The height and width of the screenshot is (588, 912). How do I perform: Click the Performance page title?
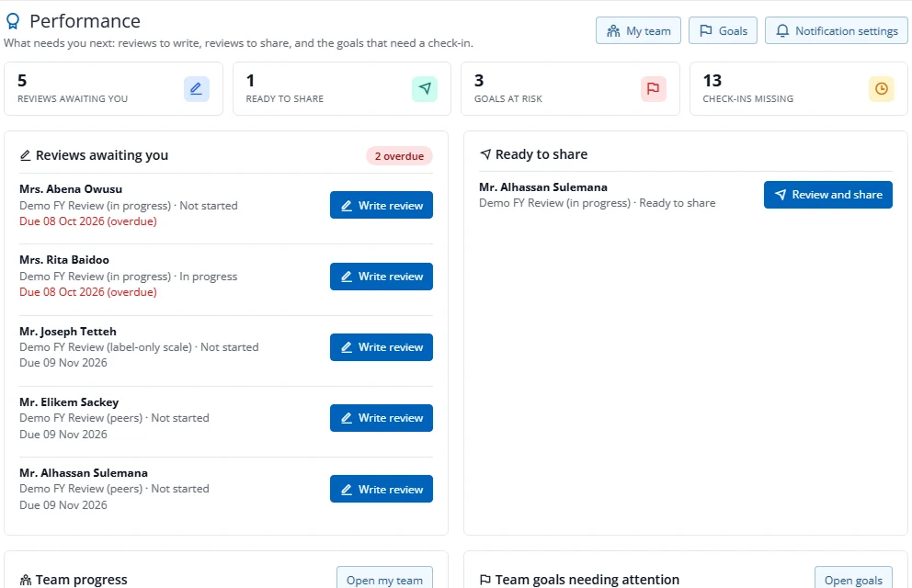pos(85,21)
